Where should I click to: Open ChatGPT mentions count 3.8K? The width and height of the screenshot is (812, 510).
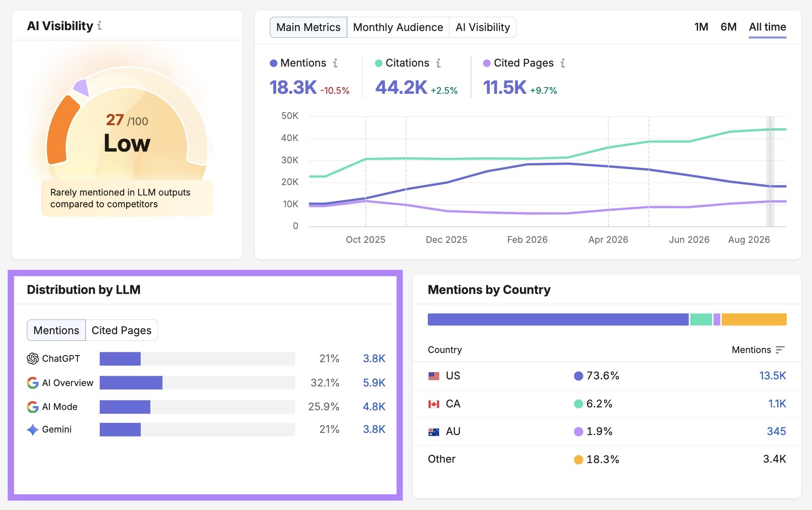(374, 358)
